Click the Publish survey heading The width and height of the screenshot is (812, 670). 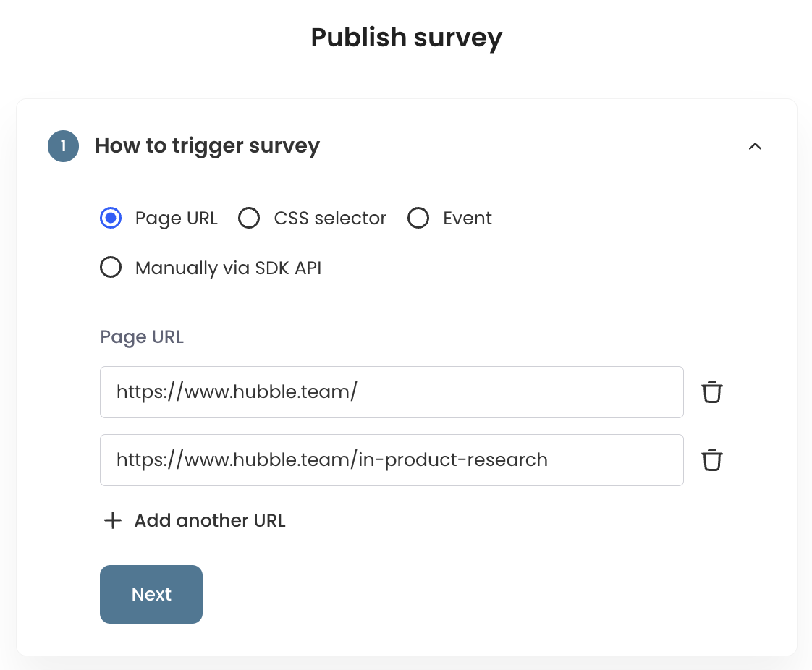pos(406,38)
